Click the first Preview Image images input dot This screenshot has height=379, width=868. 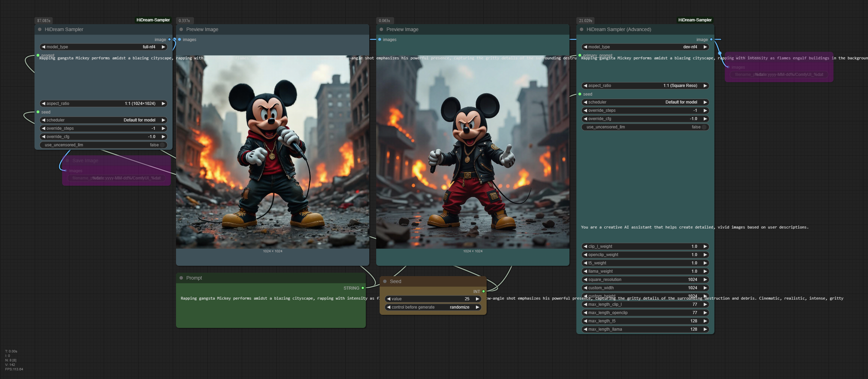click(x=179, y=39)
